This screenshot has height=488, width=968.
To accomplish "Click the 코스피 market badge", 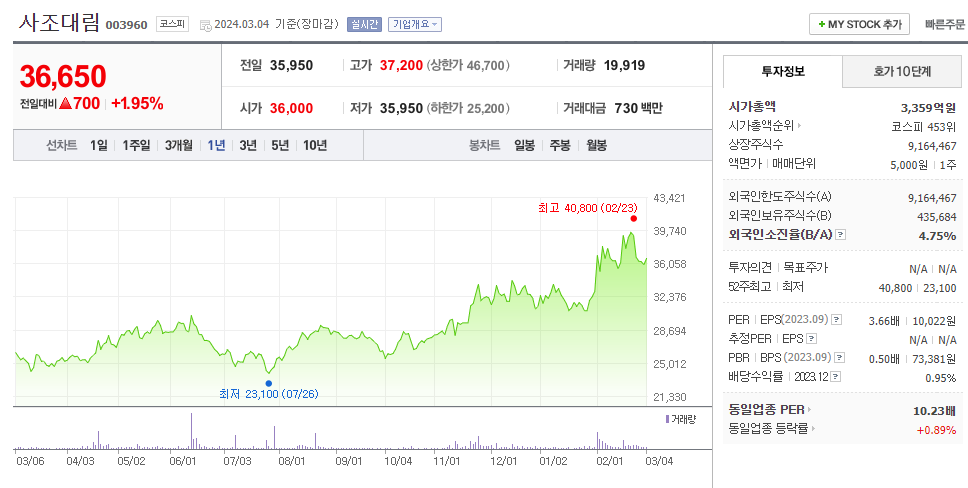I will pos(172,24).
